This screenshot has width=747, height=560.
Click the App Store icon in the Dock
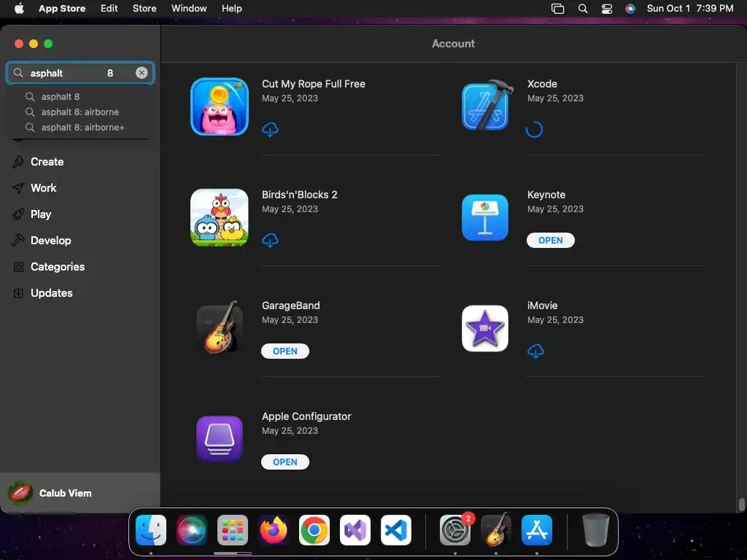point(537,530)
